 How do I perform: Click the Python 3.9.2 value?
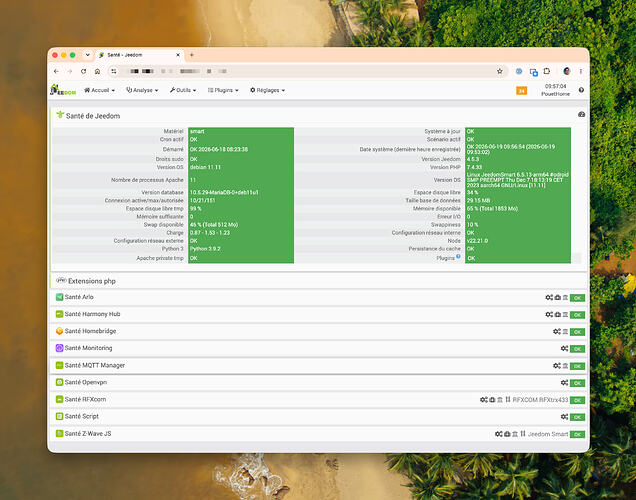[x=205, y=249]
